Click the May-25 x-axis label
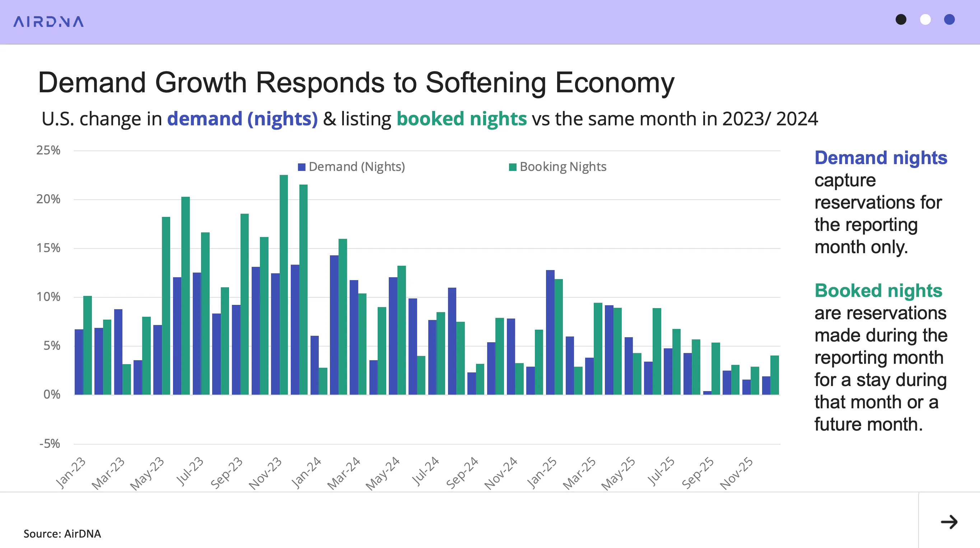 click(x=618, y=473)
